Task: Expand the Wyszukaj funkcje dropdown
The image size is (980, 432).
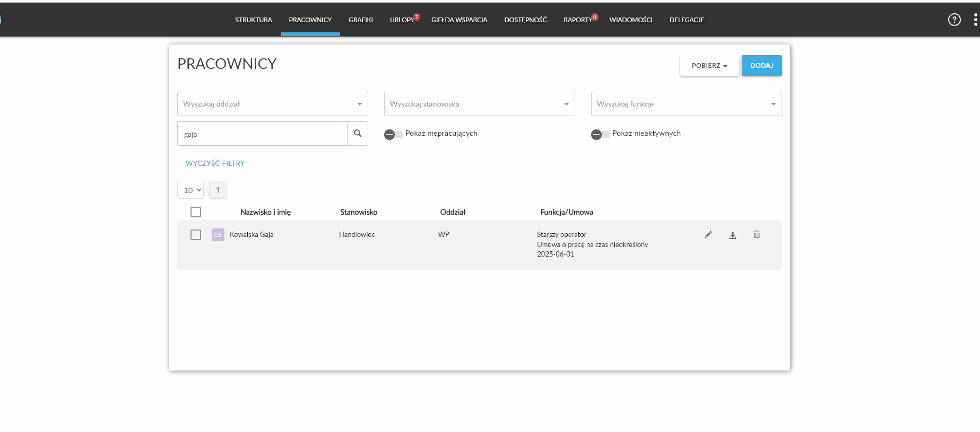Action: coord(687,104)
